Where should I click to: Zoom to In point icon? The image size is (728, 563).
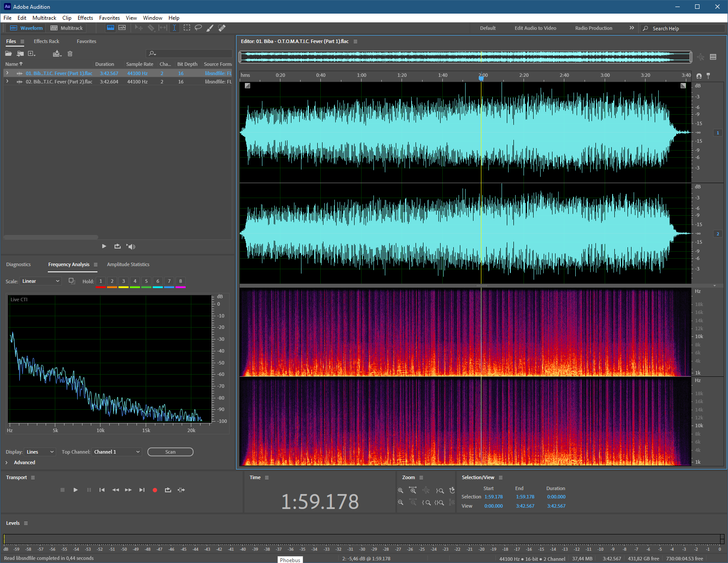point(426,502)
